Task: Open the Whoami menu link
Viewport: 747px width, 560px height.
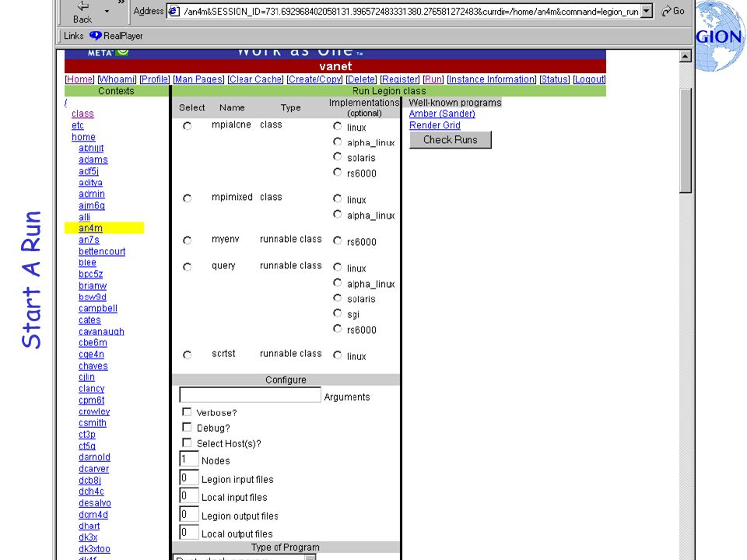Action: (x=117, y=79)
